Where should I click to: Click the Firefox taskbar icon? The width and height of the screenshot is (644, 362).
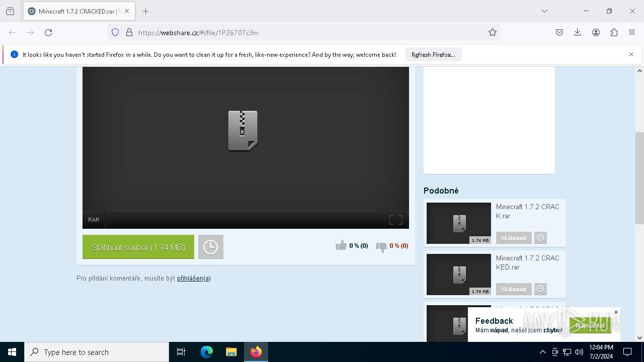coord(256,352)
